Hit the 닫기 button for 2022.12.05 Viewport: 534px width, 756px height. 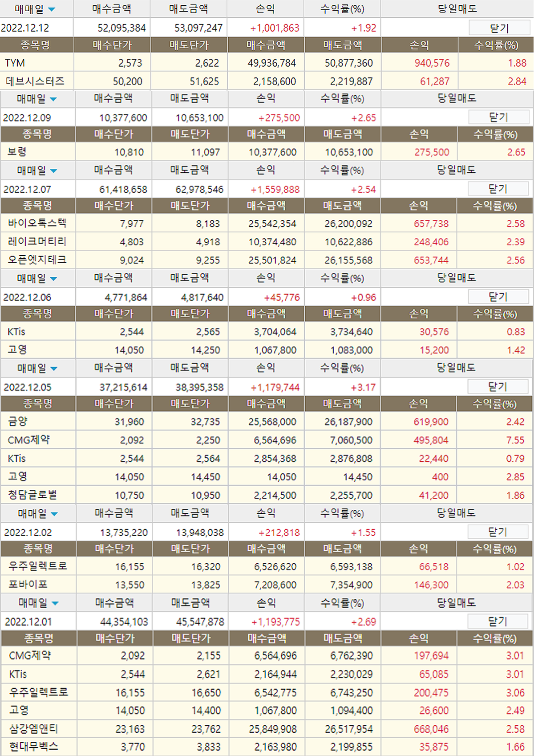[498, 387]
